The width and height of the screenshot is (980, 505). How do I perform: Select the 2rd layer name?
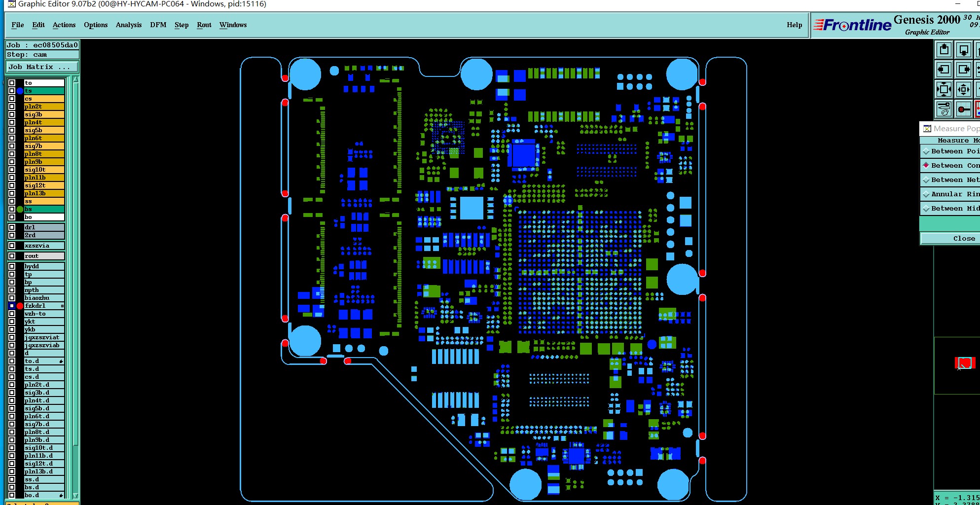click(44, 235)
